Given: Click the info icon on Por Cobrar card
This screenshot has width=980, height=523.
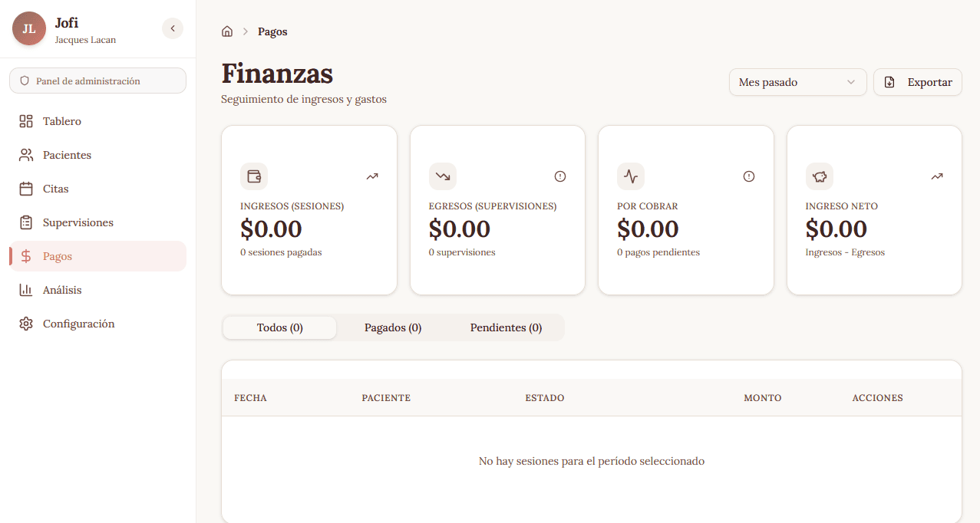Looking at the screenshot, I should pyautogui.click(x=748, y=176).
